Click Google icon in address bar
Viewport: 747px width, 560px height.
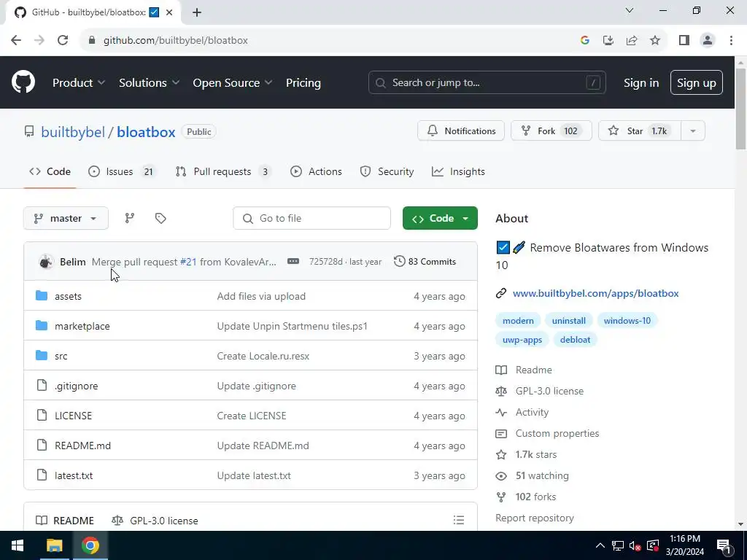point(585,40)
